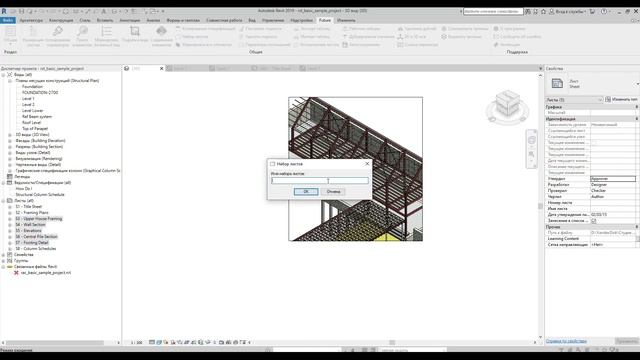Select Structural Column Schedule item
Image resolution: width=640 pixels, height=360 pixels.
click(40, 195)
